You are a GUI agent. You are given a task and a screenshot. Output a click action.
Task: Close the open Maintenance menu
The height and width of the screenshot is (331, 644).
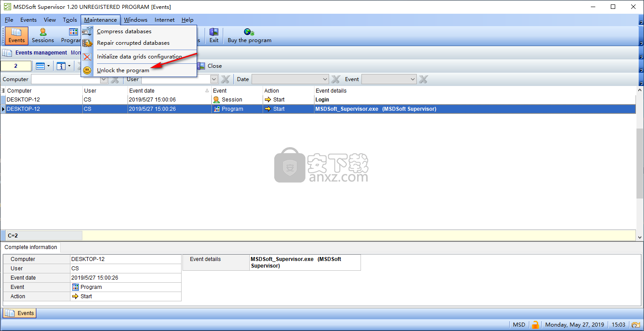(101, 20)
